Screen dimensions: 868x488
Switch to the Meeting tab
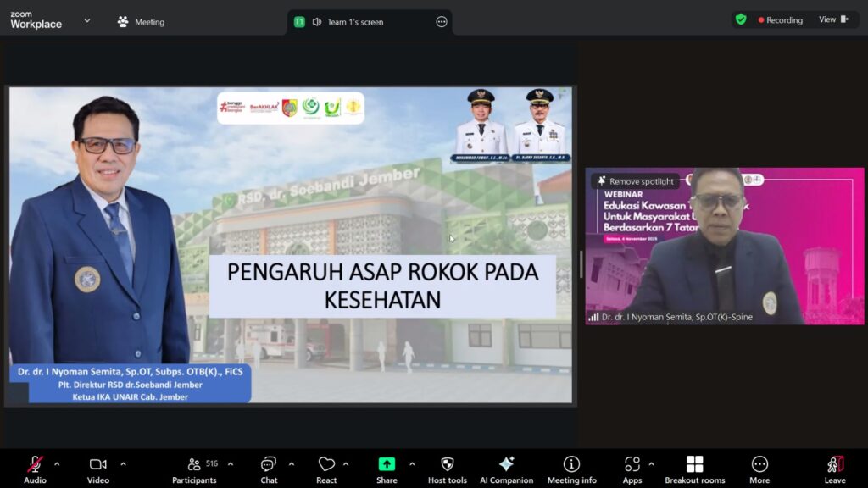pos(141,22)
